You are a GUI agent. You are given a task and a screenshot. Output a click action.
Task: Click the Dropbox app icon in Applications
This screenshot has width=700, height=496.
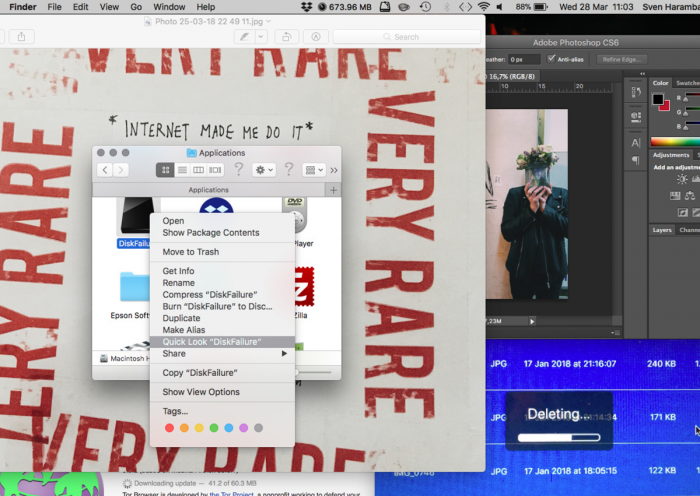(x=216, y=206)
